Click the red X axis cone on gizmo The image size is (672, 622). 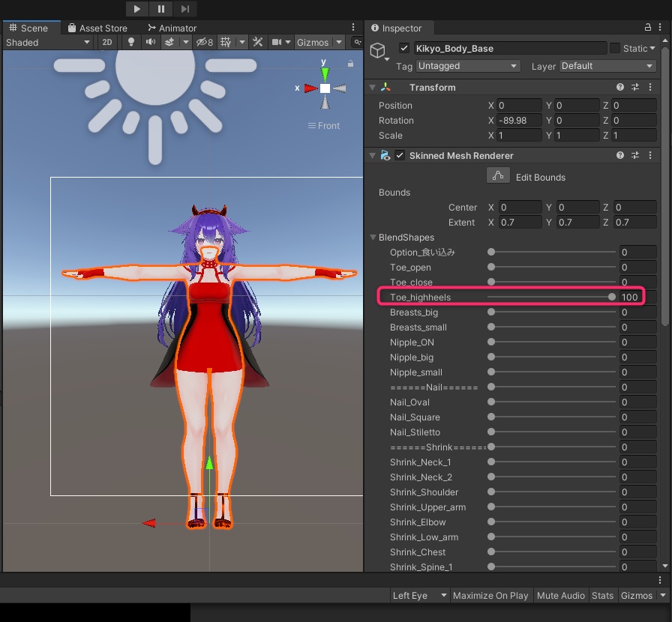(311, 88)
